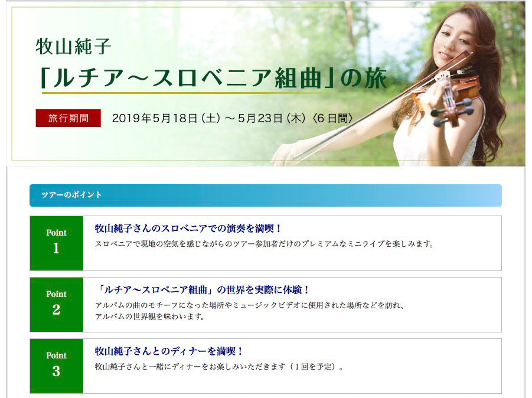532x398 pixels.
Task: Click the violin bow in the banner photo
Action: tap(342, 130)
